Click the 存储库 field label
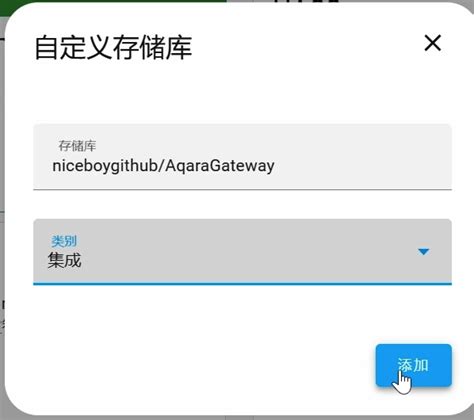 [x=77, y=146]
